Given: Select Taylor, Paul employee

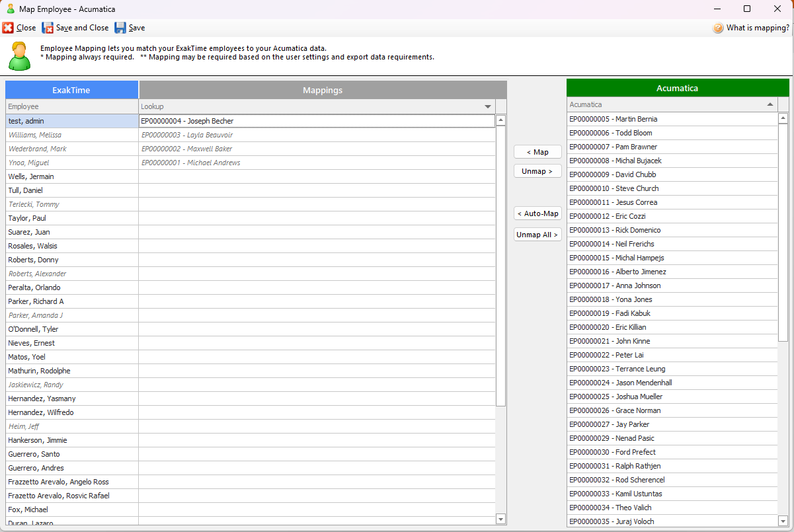Looking at the screenshot, I should (x=72, y=218).
